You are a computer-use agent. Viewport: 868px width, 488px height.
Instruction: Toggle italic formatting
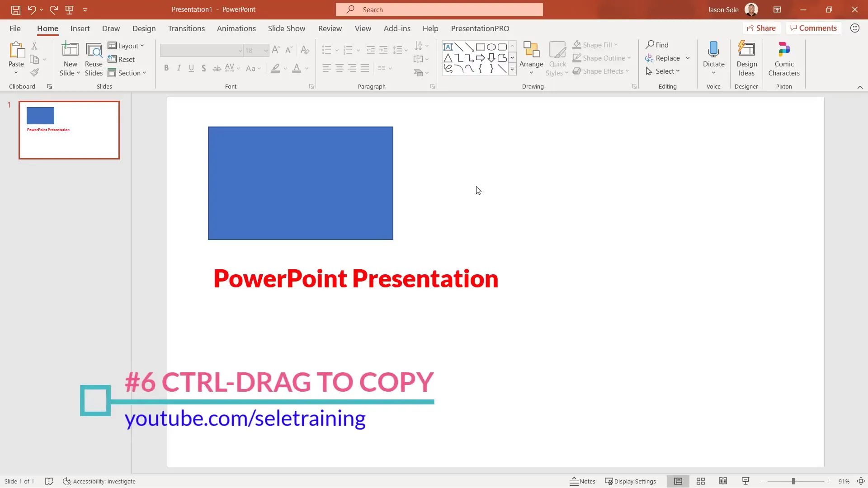tap(179, 68)
